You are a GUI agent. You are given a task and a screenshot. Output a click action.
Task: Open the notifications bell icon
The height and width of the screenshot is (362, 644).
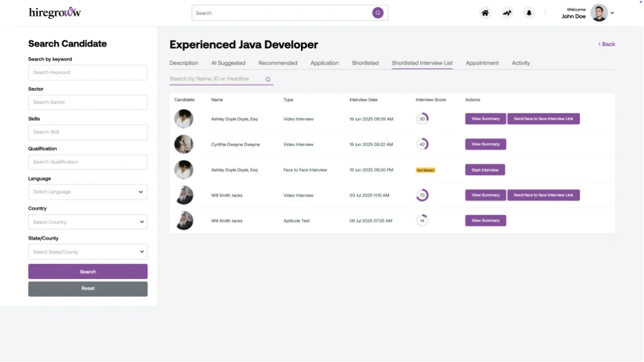coord(529,13)
